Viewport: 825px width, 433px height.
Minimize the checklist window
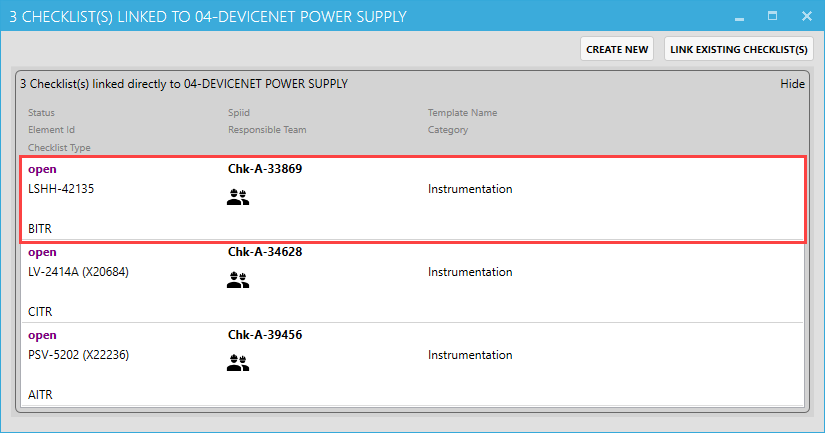(739, 16)
